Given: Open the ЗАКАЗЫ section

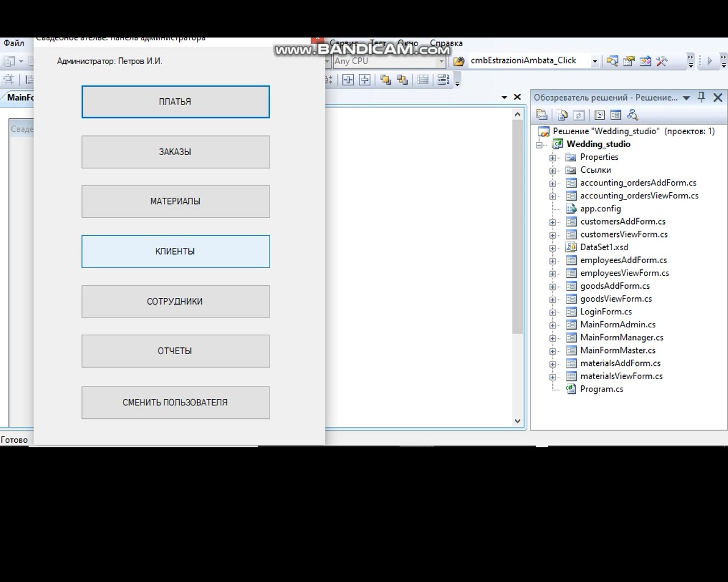Looking at the screenshot, I should pyautogui.click(x=175, y=152).
